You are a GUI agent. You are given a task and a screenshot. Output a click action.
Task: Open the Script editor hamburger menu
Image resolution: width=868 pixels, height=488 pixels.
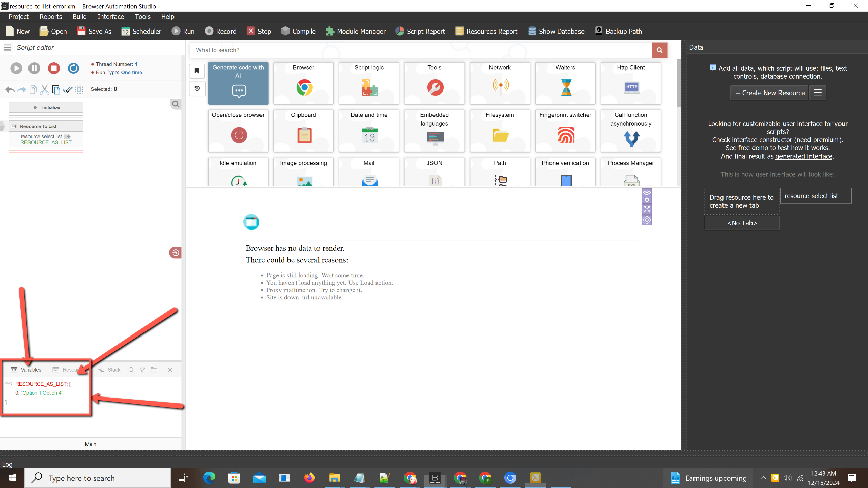pos(8,47)
